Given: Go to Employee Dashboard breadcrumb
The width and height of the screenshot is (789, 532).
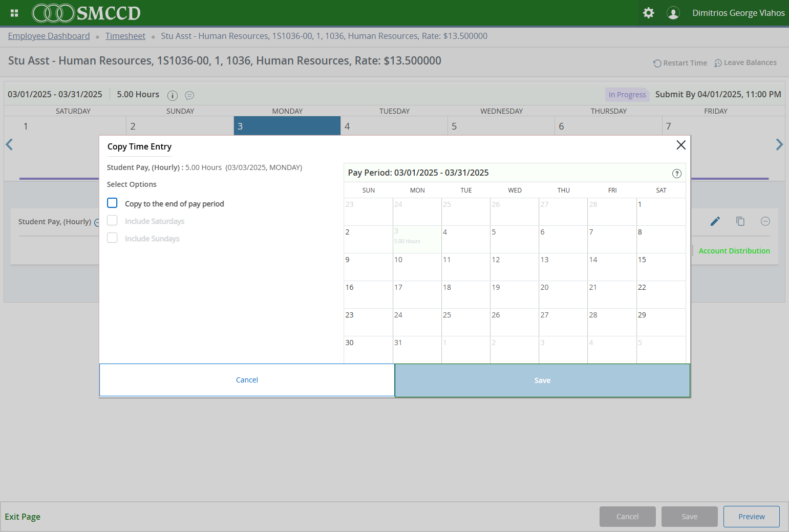Looking at the screenshot, I should (x=49, y=36).
